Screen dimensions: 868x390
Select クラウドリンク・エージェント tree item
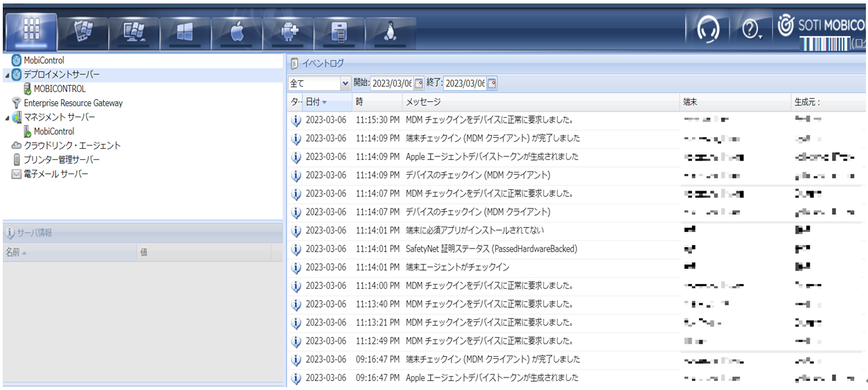click(72, 145)
